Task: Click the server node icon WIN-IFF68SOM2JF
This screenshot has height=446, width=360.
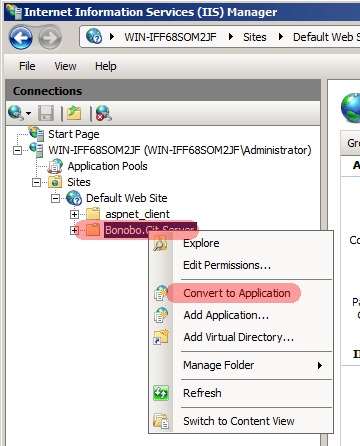Action: (36, 150)
